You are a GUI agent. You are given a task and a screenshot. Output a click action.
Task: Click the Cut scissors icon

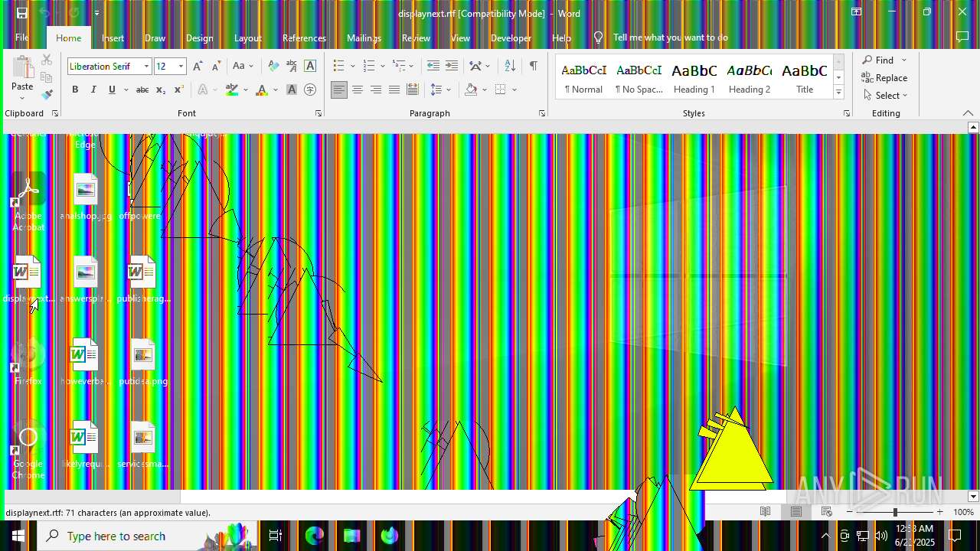(x=47, y=60)
